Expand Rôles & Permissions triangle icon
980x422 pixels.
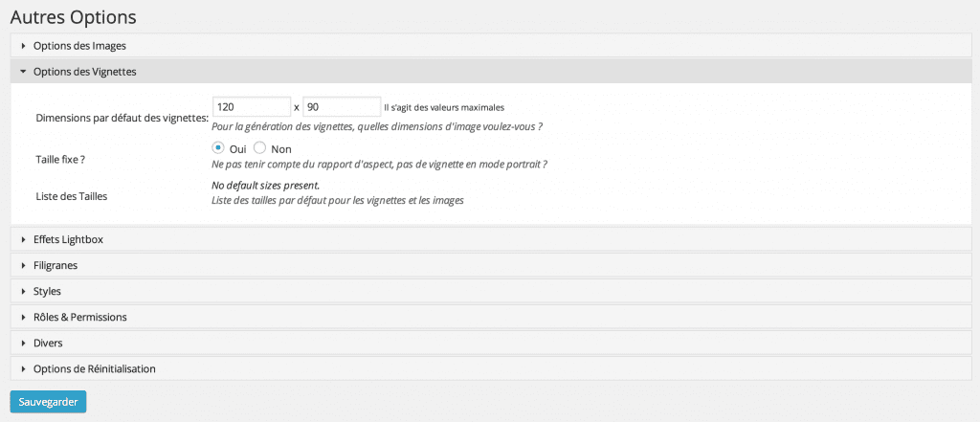coord(23,317)
